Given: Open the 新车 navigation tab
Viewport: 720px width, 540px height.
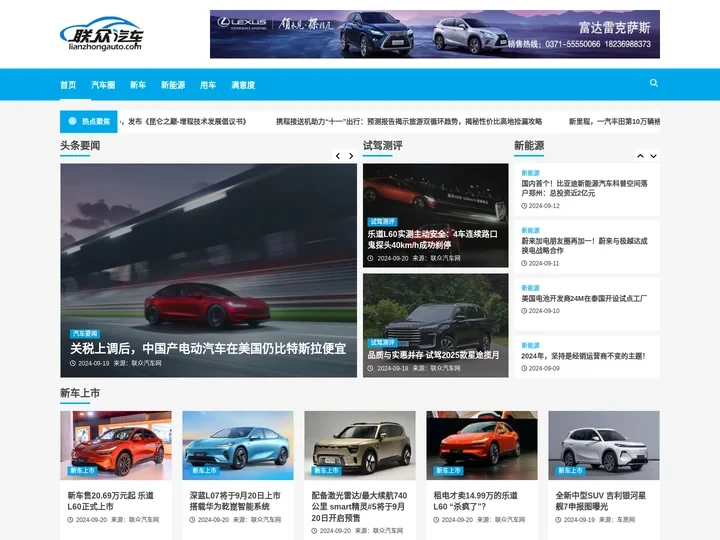Looking at the screenshot, I should [x=138, y=85].
